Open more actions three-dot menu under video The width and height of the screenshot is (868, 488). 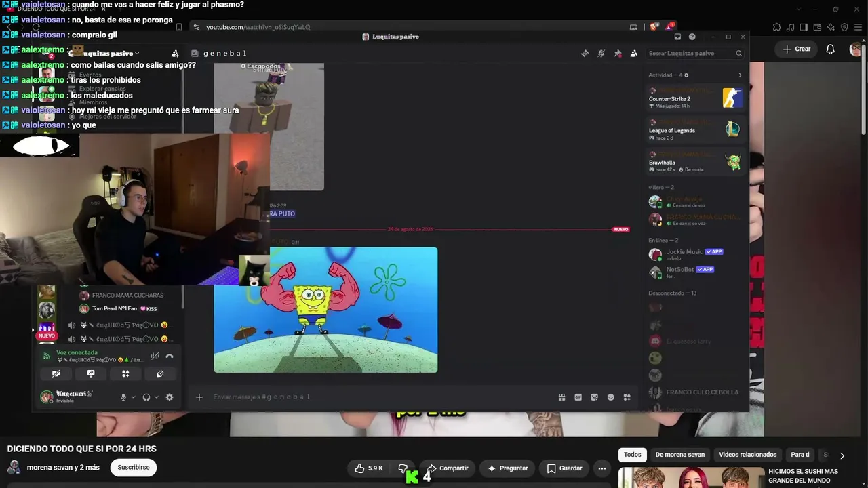click(x=601, y=468)
